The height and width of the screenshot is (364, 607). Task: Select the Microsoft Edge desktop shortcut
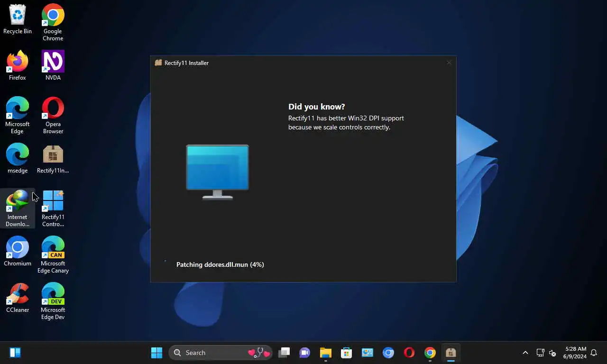[18, 115]
